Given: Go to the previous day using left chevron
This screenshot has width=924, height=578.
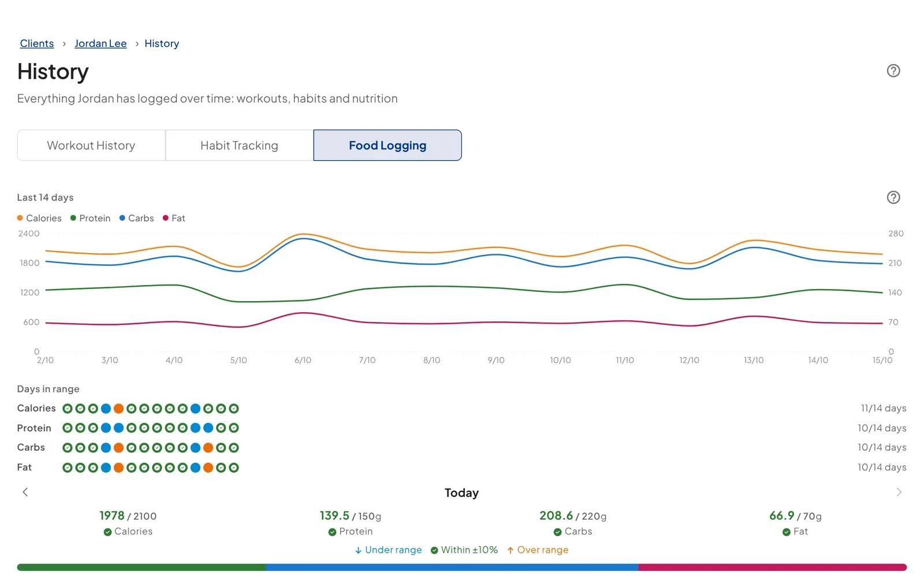Looking at the screenshot, I should pos(25,492).
